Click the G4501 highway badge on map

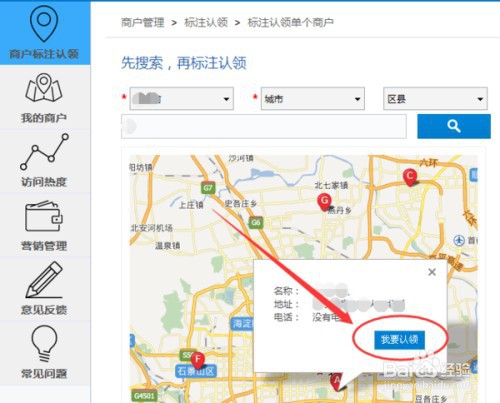click(x=144, y=396)
